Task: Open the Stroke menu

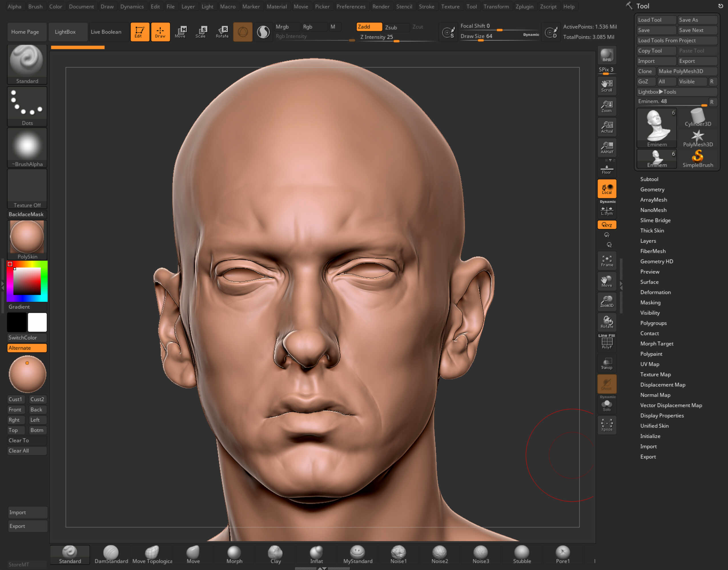Action: (426, 6)
